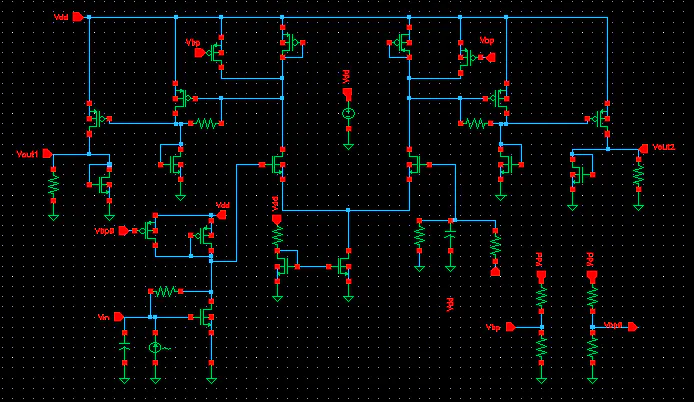Select the load resistor below Vout2

click(x=638, y=174)
